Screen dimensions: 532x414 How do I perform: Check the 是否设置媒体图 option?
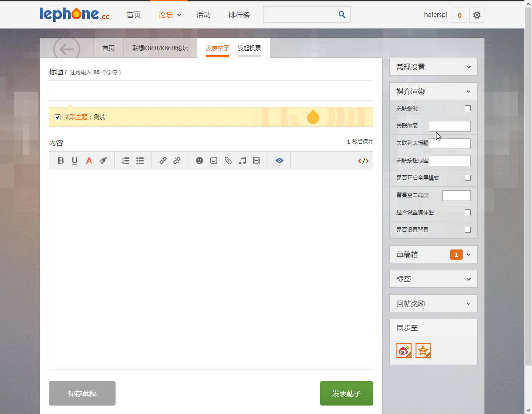coord(468,213)
